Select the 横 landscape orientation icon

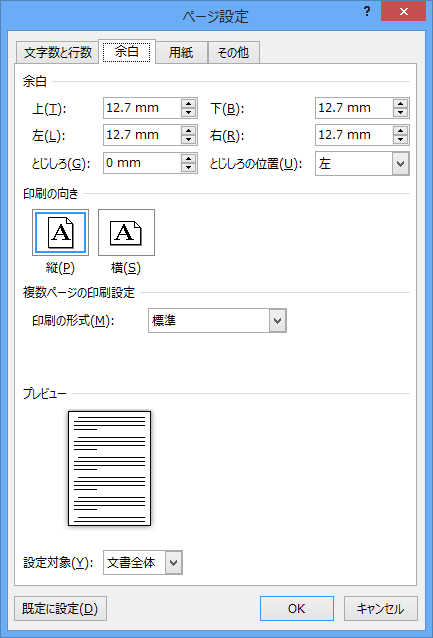point(126,232)
